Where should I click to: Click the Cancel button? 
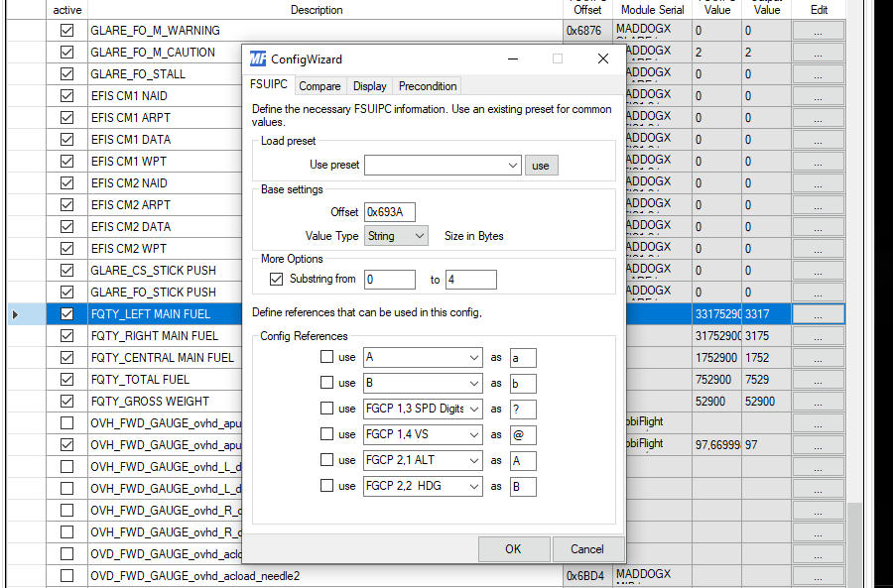click(x=586, y=548)
